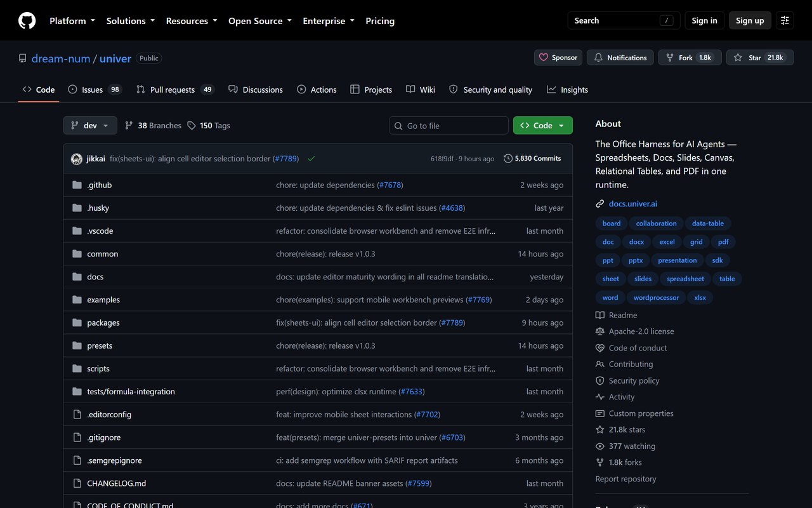This screenshot has height=508, width=812.
Task: Open the 5,830 Commits link
Action: (532, 159)
